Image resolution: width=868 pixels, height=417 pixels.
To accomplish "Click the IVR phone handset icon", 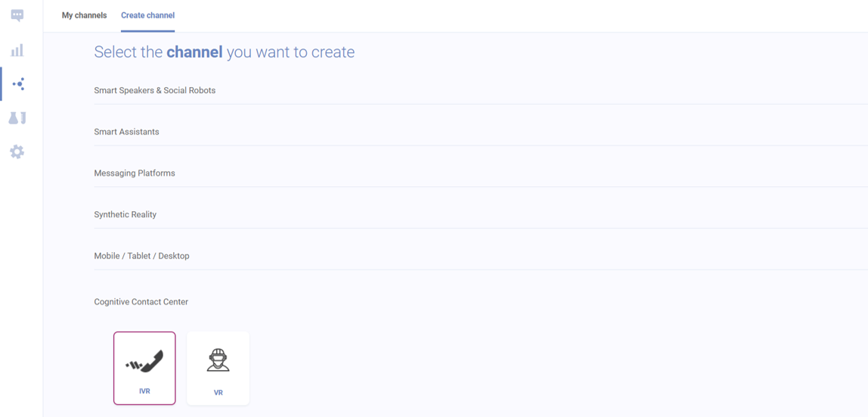I will click(144, 361).
